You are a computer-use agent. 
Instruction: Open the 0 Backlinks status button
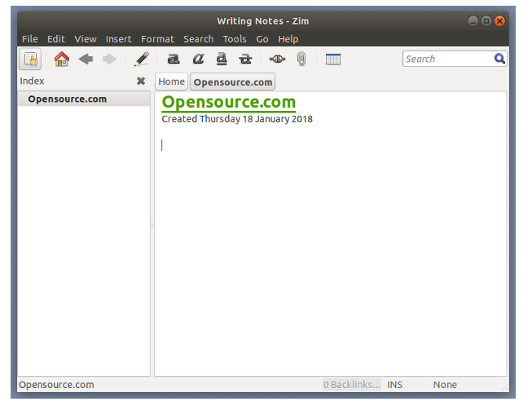(x=352, y=385)
